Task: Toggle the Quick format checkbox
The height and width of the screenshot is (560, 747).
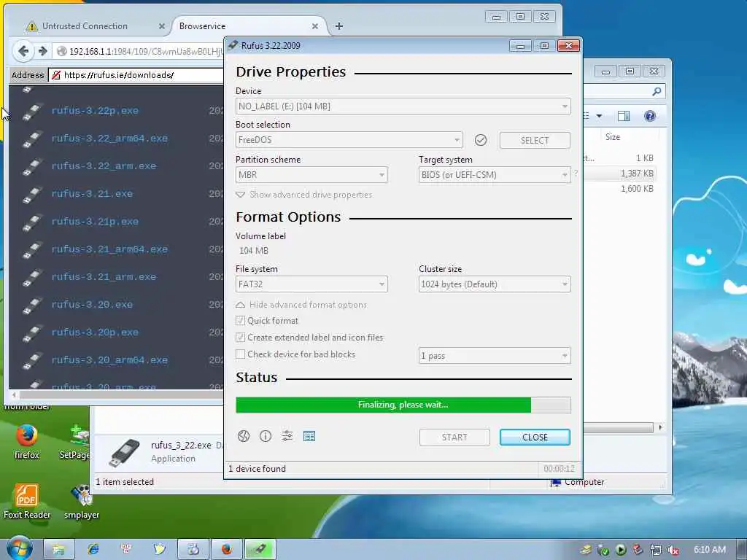Action: click(241, 321)
